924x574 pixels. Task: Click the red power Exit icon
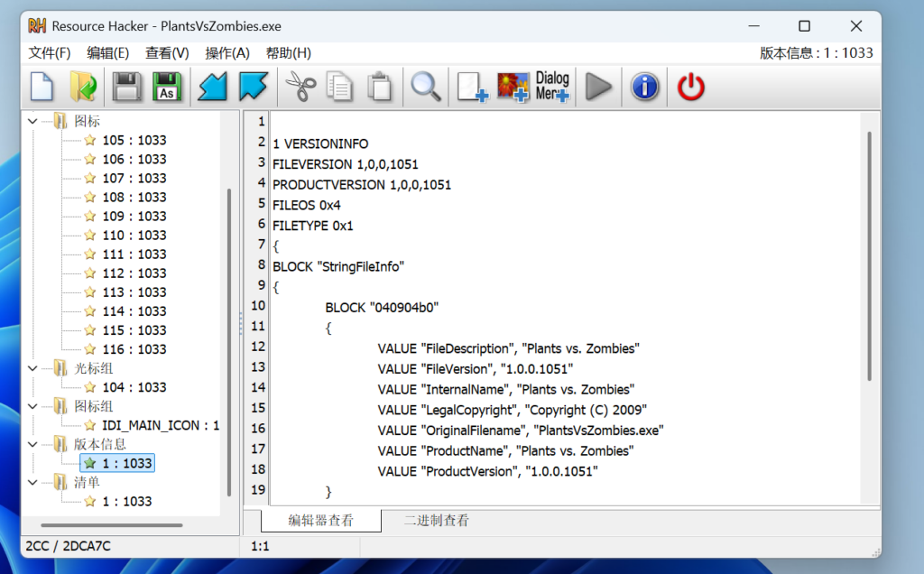pyautogui.click(x=690, y=87)
